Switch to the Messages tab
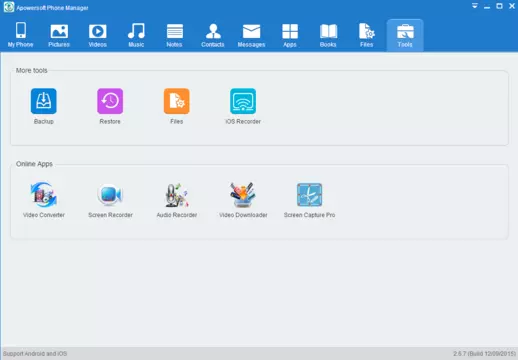This screenshot has width=518, height=360. click(x=251, y=35)
